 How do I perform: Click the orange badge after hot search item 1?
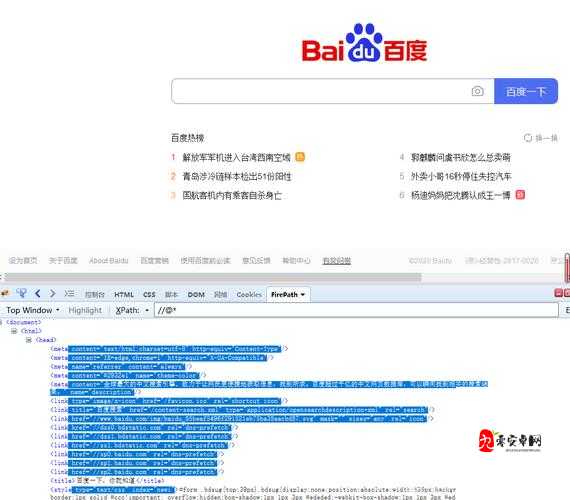click(300, 157)
